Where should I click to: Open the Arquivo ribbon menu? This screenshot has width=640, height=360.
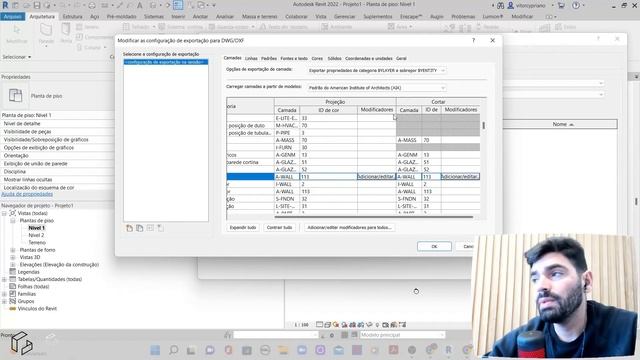coord(13,16)
